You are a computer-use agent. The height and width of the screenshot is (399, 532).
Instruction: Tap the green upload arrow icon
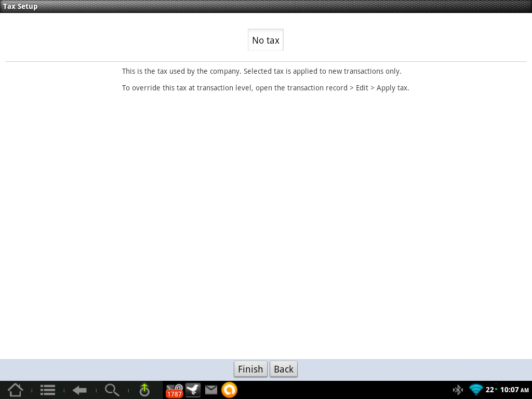point(144,390)
